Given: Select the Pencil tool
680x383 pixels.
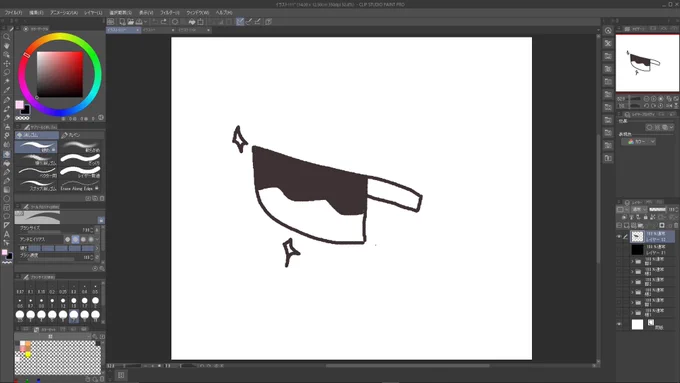Looking at the screenshot, I should (x=7, y=108).
